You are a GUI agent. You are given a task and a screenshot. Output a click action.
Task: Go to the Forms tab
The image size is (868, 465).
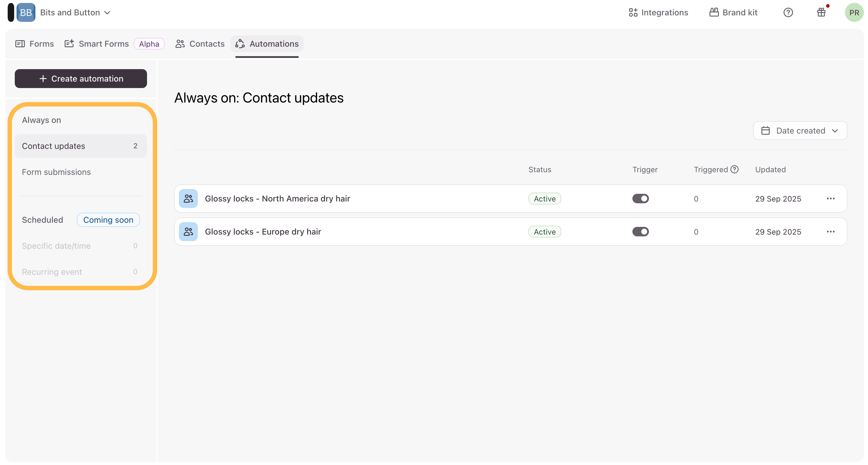point(35,44)
